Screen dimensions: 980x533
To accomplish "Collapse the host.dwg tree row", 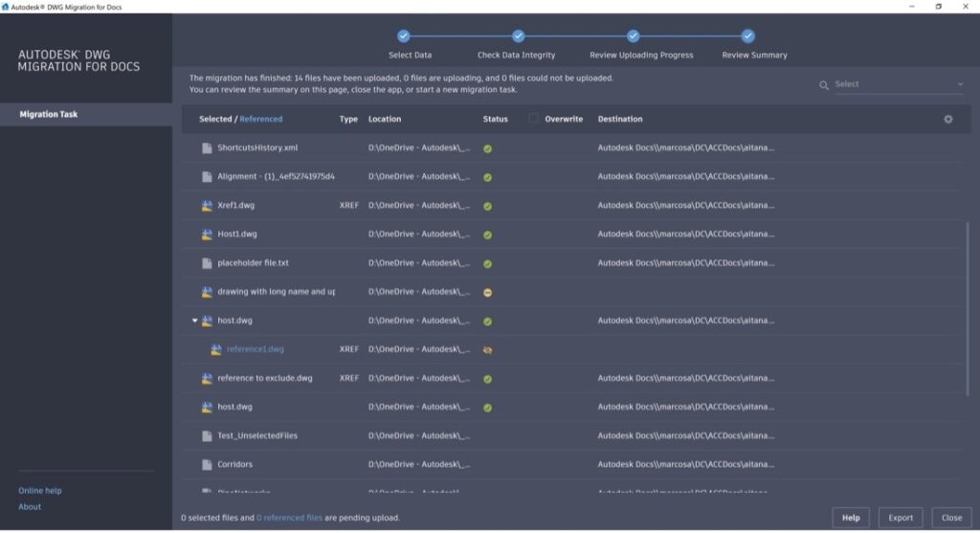I will click(194, 322).
